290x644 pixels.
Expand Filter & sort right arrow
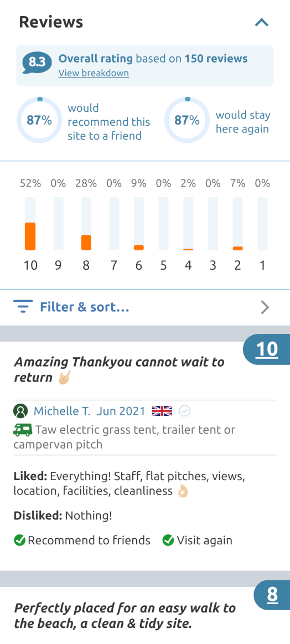click(265, 307)
